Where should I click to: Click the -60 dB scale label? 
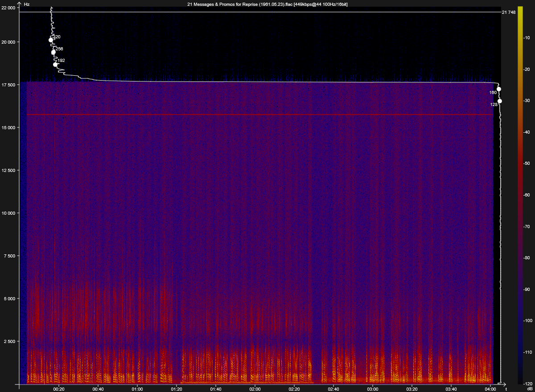[x=527, y=195]
